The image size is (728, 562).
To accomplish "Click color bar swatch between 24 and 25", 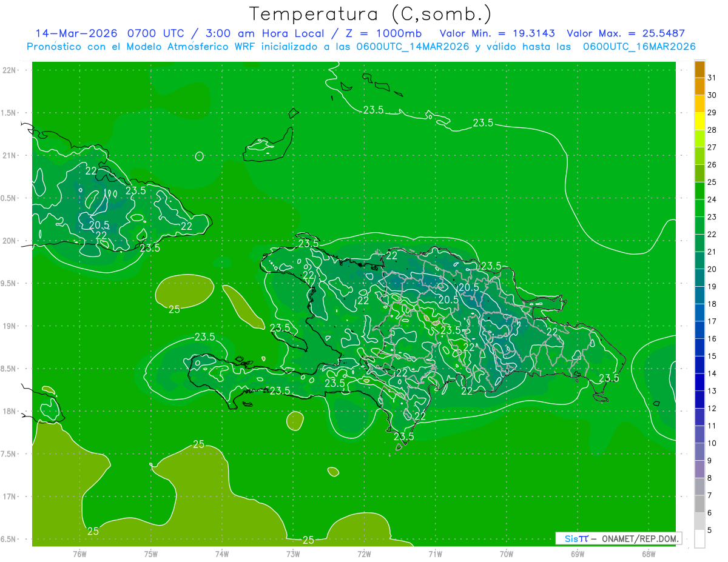I will [x=699, y=191].
